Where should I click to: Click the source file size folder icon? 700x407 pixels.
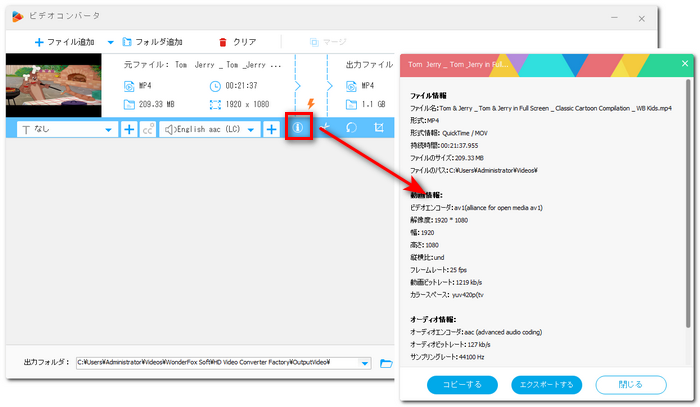[x=129, y=104]
